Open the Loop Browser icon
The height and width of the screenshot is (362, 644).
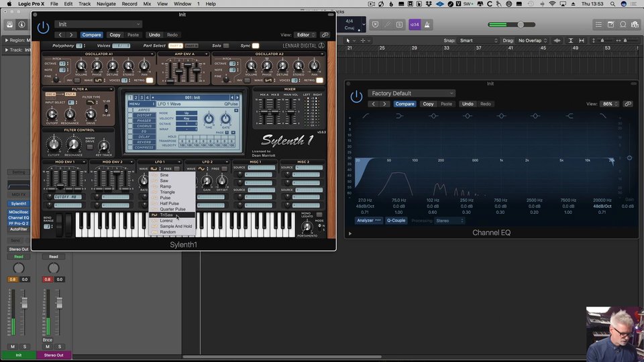coord(623,25)
